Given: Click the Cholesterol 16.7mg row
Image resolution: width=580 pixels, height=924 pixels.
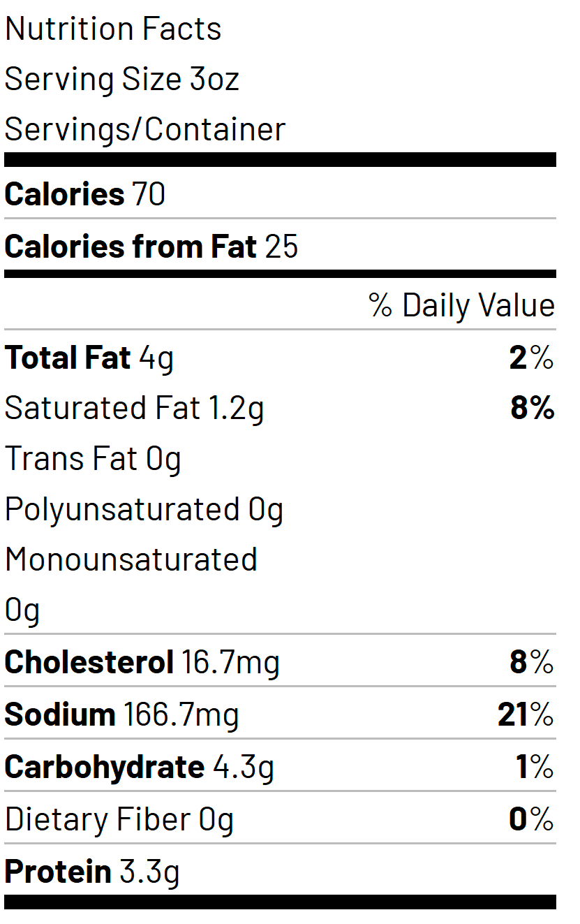Looking at the screenshot, I should 280,662.
